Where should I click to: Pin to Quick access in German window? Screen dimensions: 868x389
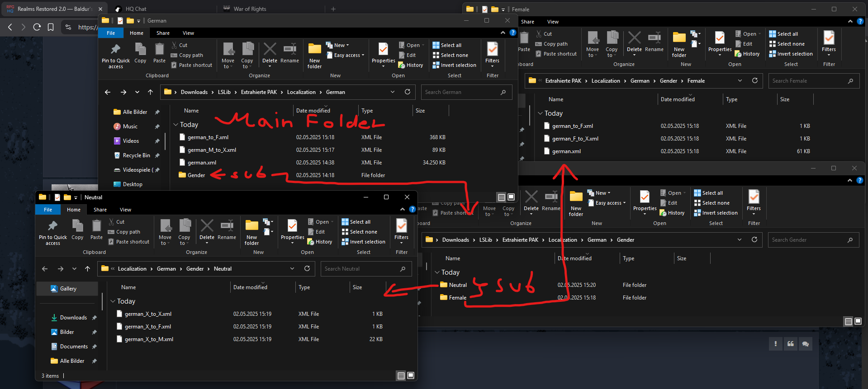coord(116,55)
